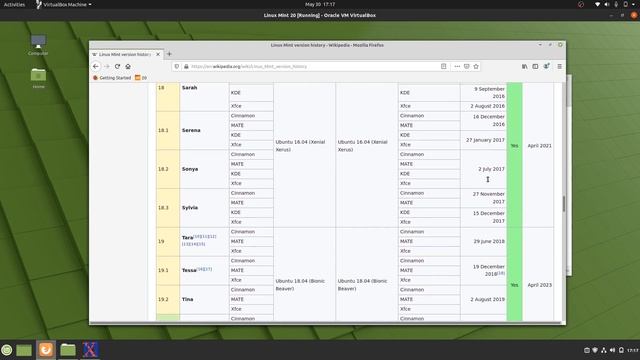Open the host clock May 30 17:17

[320, 4]
